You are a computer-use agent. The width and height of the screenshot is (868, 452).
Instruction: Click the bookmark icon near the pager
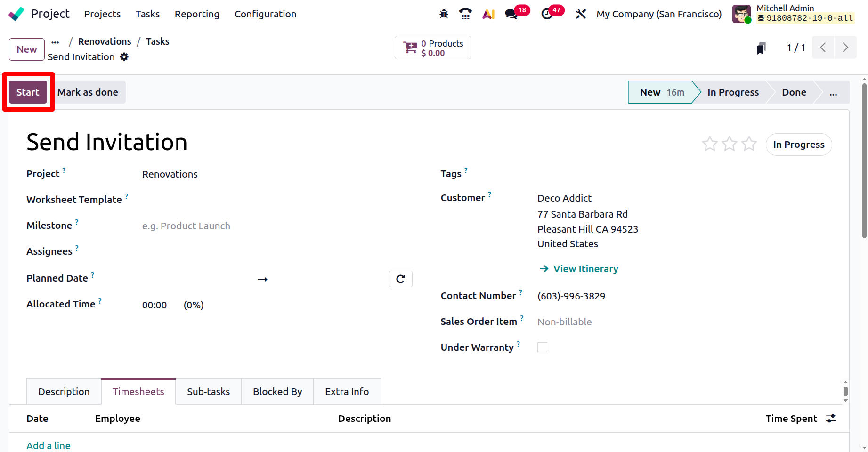761,48
